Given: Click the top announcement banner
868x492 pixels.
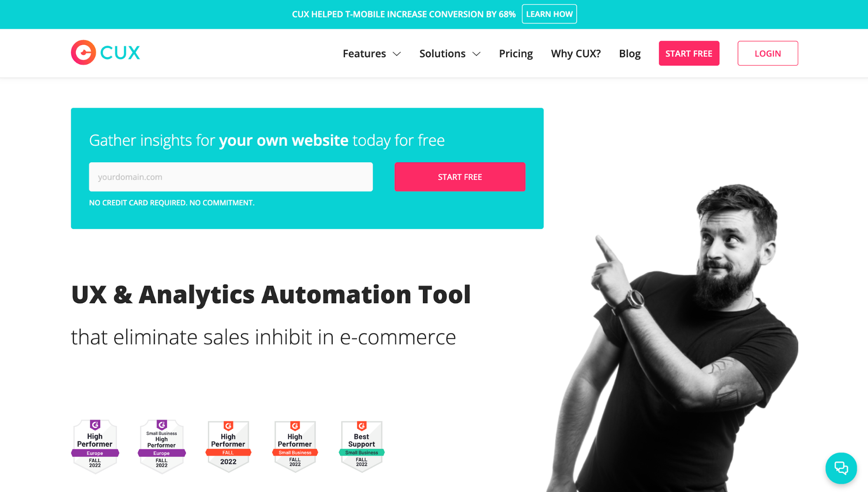Looking at the screenshot, I should (x=434, y=14).
